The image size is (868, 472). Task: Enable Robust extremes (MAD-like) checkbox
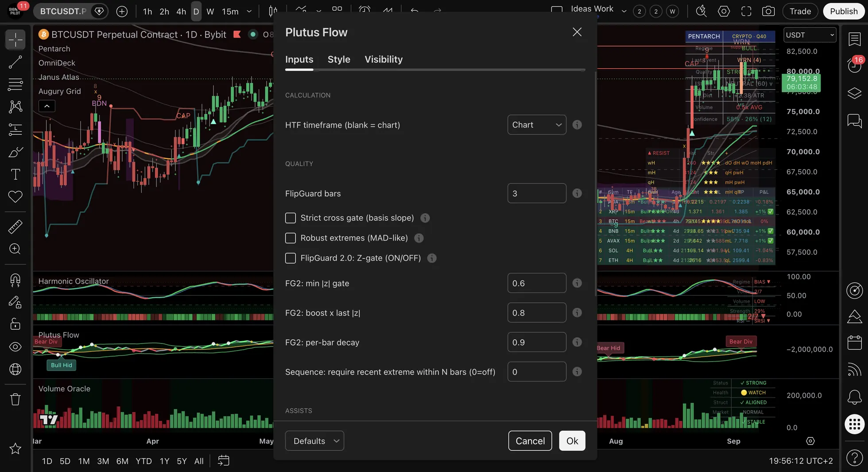click(291, 238)
